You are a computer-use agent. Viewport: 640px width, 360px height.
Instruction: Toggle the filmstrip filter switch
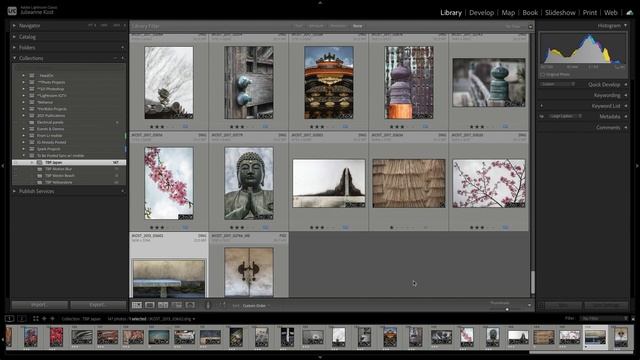633,318
